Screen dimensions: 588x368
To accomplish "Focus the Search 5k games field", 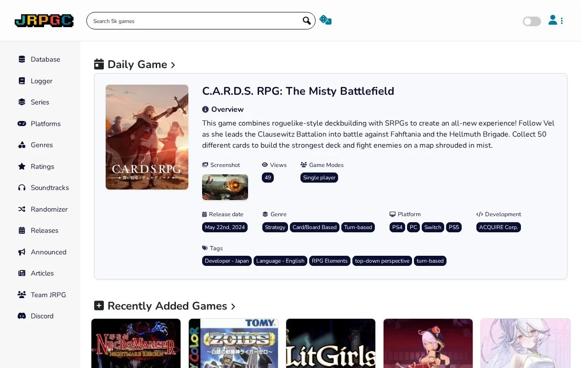I will tap(201, 21).
